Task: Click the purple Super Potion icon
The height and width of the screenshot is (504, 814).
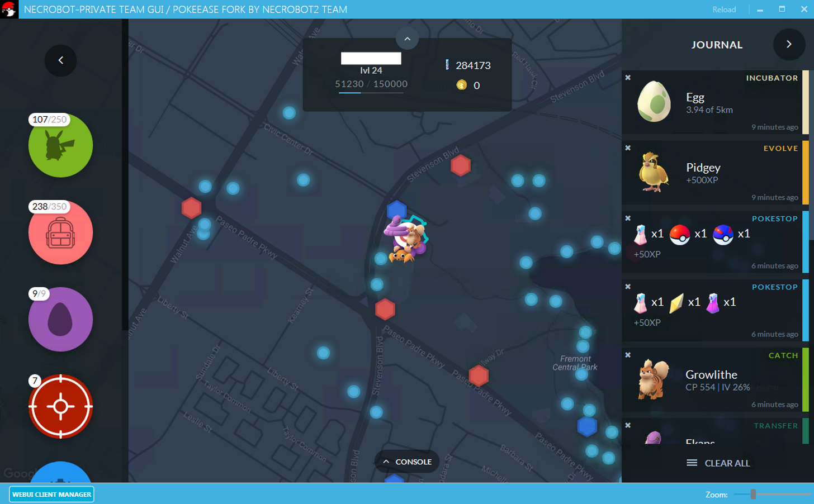Action: pos(713,303)
